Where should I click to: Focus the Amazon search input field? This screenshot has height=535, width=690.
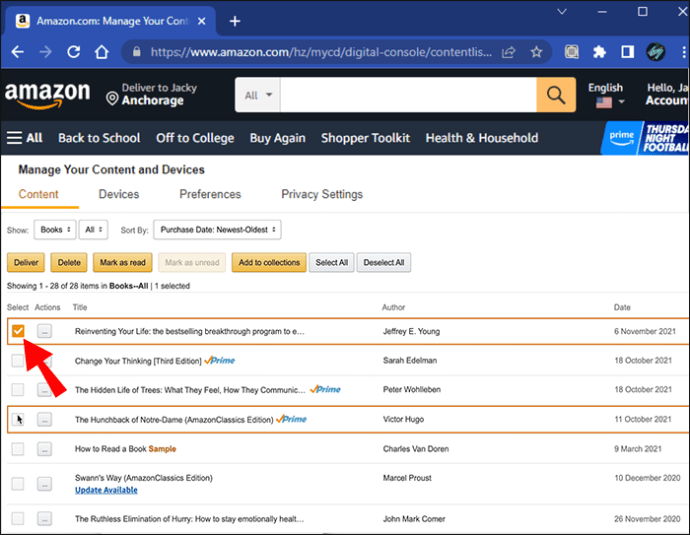[x=408, y=95]
